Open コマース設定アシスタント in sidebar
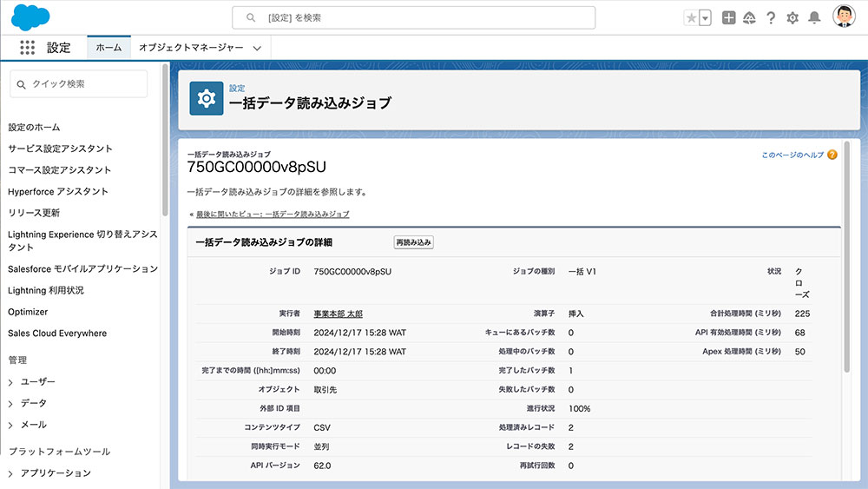This screenshot has height=489, width=868. [x=60, y=170]
